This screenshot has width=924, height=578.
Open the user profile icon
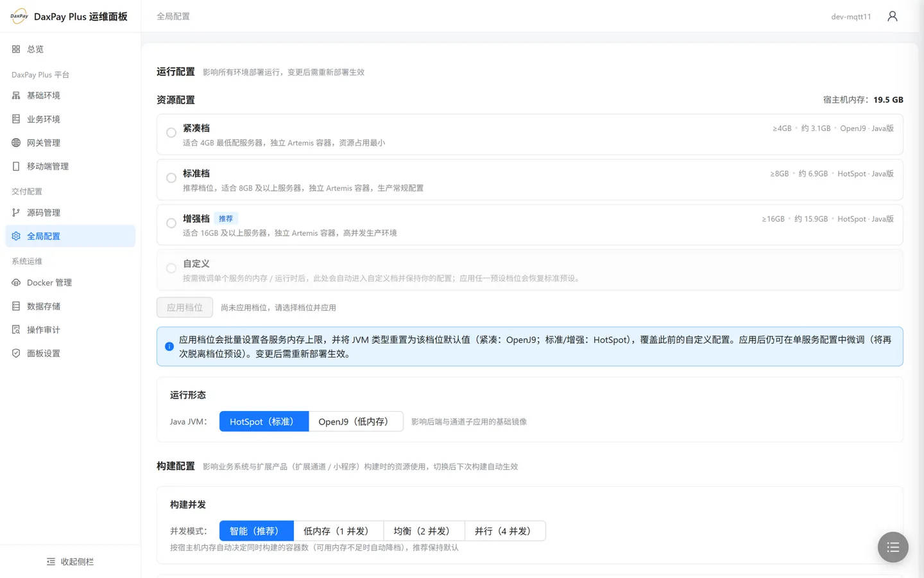(x=892, y=16)
